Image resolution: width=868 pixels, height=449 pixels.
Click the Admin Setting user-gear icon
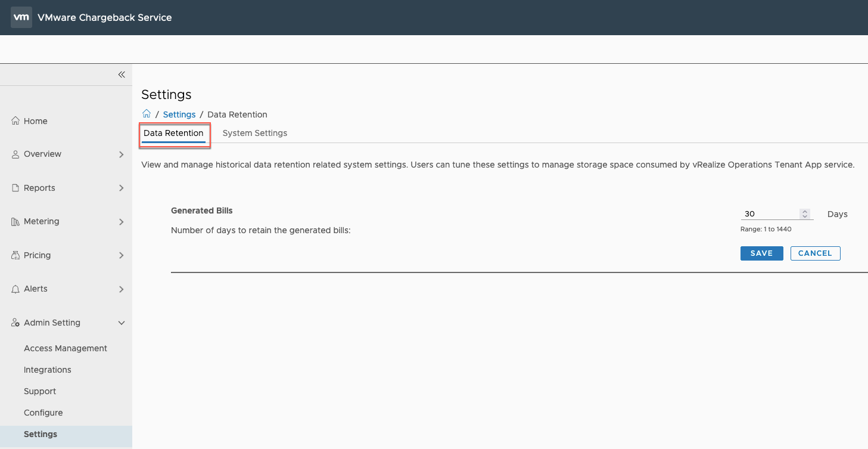click(15, 323)
